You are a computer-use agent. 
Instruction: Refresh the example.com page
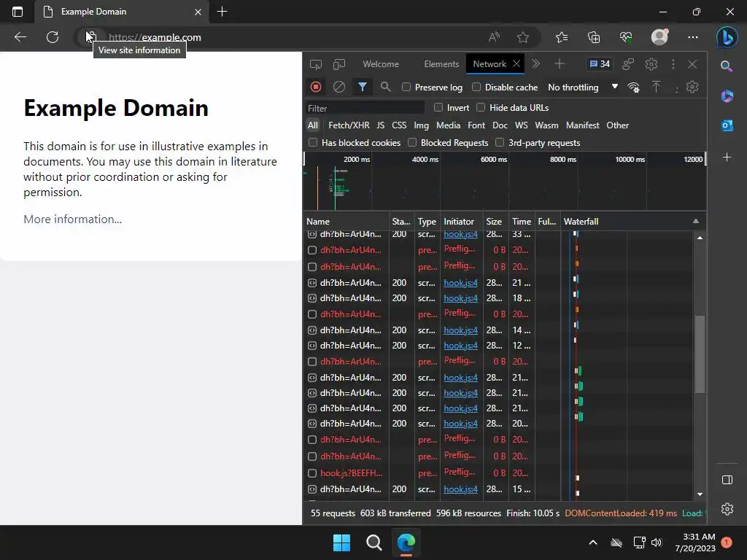53,37
